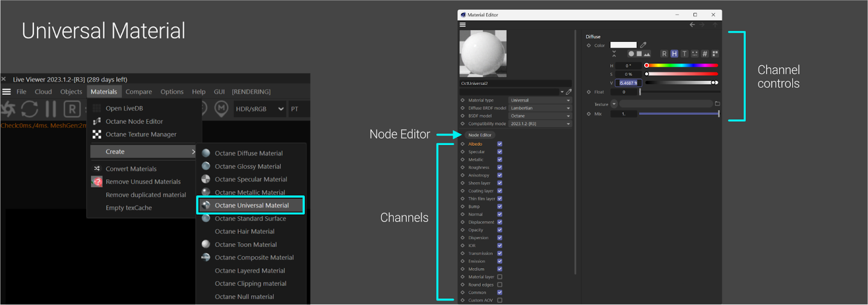The width and height of the screenshot is (868, 305).
Task: Open Material Editor hamburger menu
Action: (463, 24)
